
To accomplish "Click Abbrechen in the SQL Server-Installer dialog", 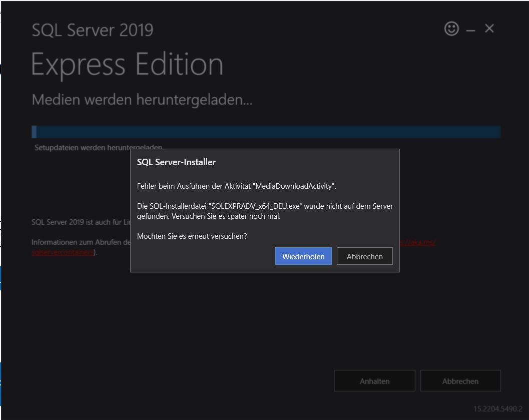I will coord(365,256).
